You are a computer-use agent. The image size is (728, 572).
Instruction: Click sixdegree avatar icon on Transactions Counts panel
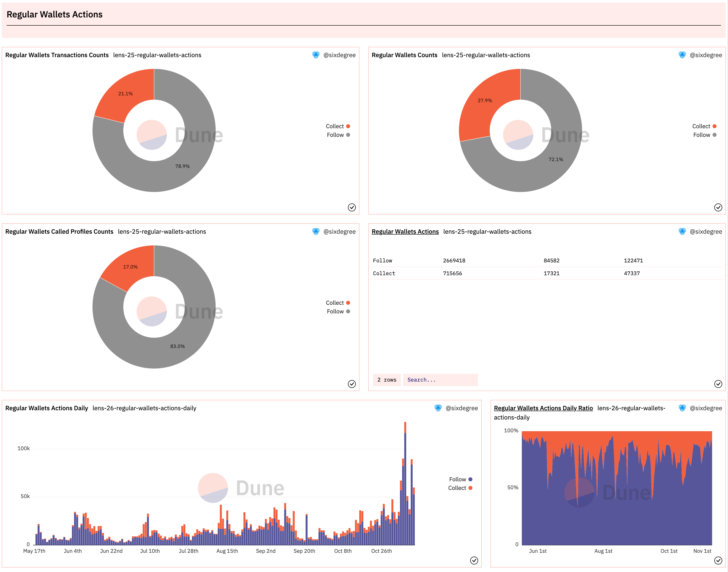tap(316, 55)
